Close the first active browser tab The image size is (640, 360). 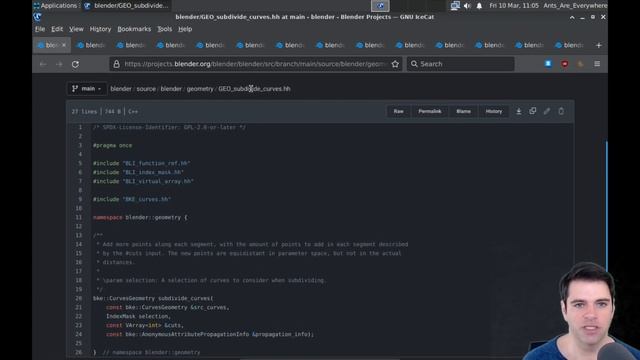(x=64, y=45)
